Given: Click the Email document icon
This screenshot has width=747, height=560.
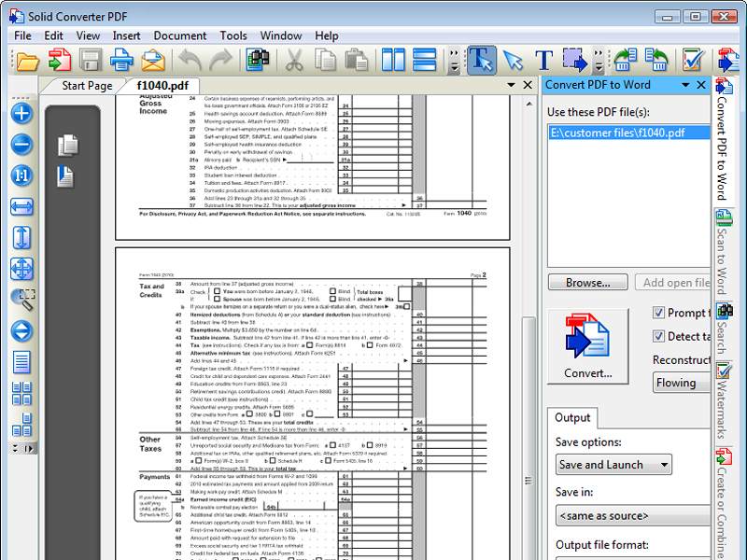Looking at the screenshot, I should (152, 59).
